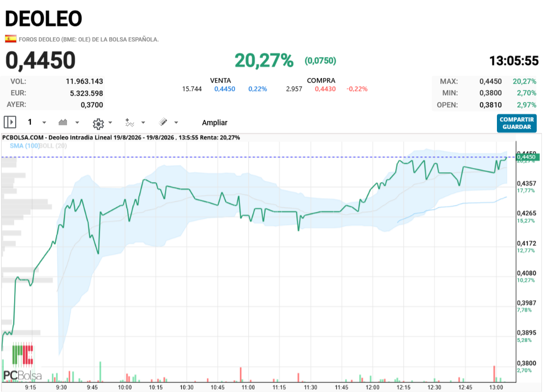The width and height of the screenshot is (543, 392).
Task: Click the 13:00 time axis label
Action: [496, 387]
